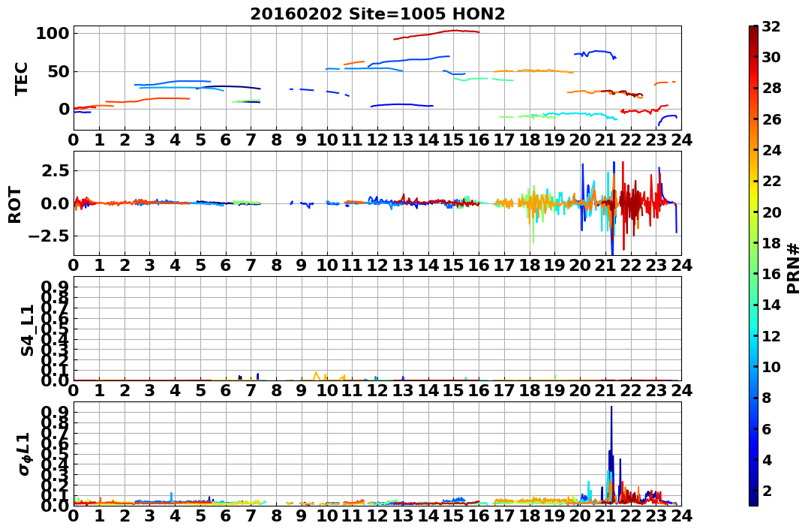Click the sigma phi L1 y-axis label
This screenshot has height=532, width=808.
(24, 454)
